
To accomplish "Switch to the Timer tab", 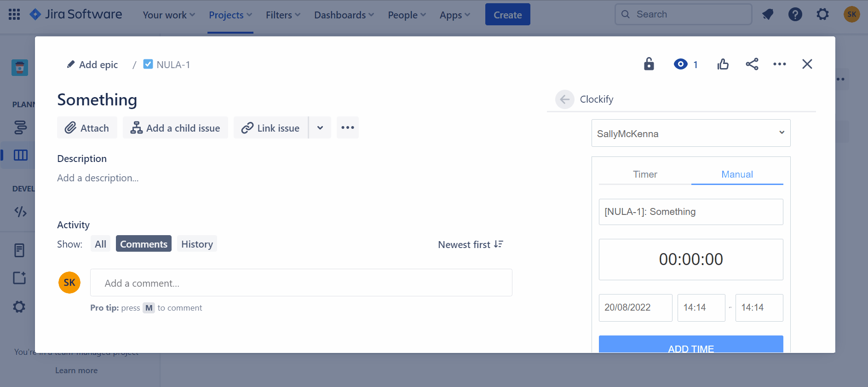I will [x=645, y=174].
